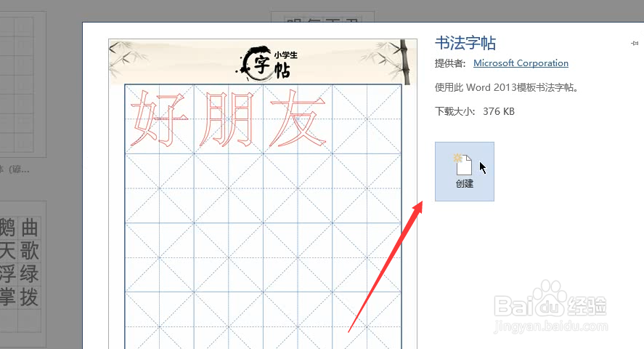Click the 书法字帖 title text
Viewport: 644px width, 349px height.
[465, 43]
